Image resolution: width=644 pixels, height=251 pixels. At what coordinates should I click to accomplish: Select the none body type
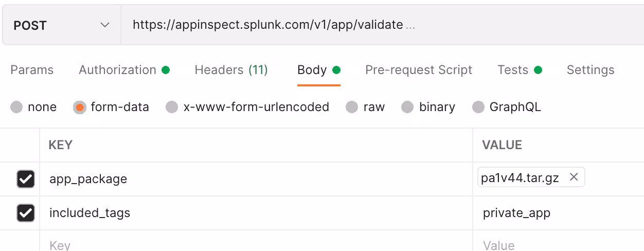17,107
